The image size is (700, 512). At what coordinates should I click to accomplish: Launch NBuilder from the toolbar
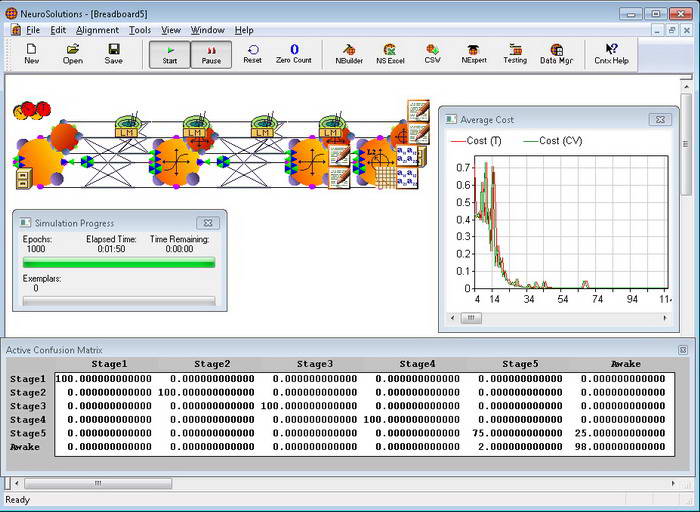349,54
